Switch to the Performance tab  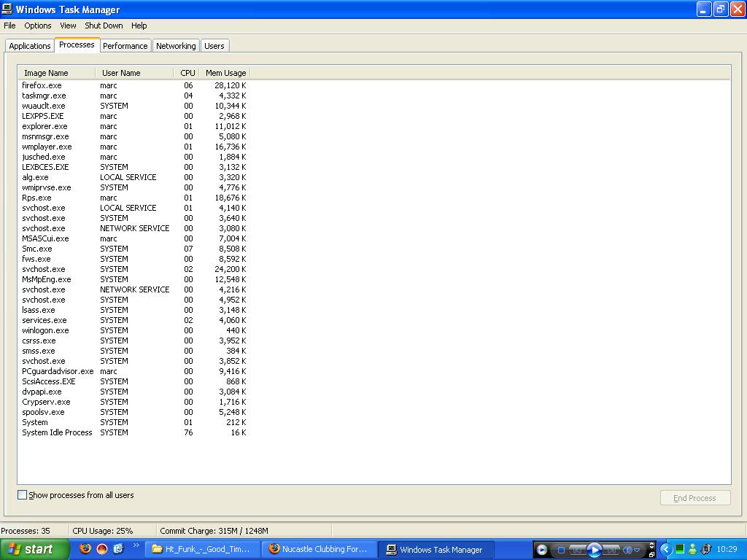125,46
